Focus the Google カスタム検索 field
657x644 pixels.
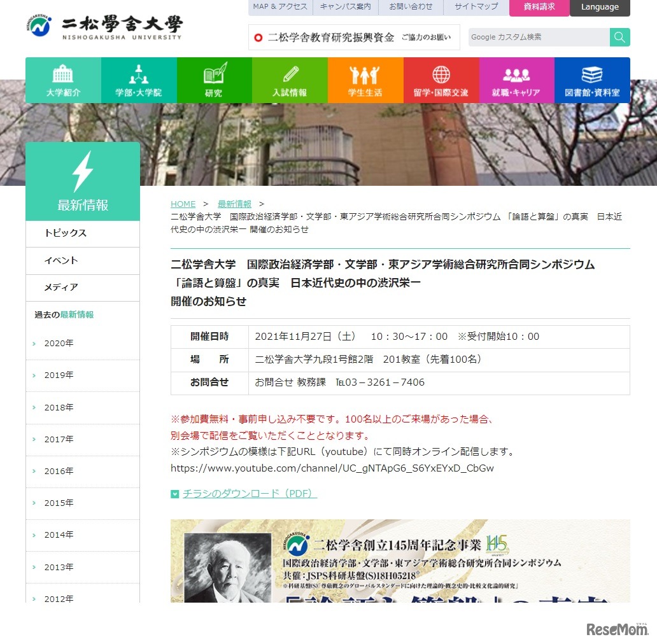pyautogui.click(x=539, y=38)
